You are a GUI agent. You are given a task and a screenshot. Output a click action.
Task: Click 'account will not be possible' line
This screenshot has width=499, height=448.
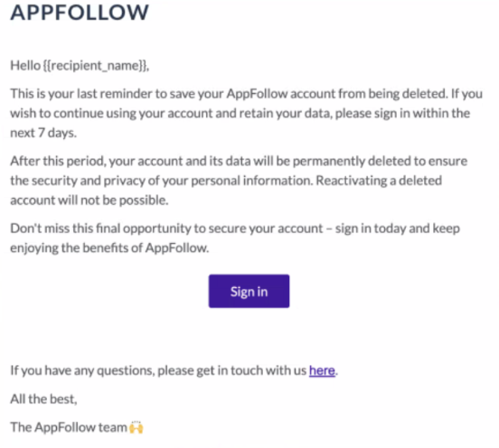coord(89,201)
